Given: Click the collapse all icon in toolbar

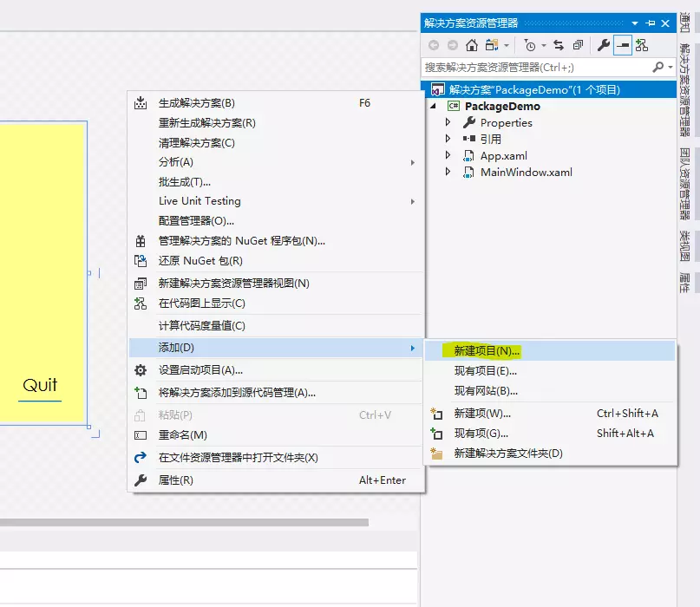Looking at the screenshot, I should click(x=578, y=45).
